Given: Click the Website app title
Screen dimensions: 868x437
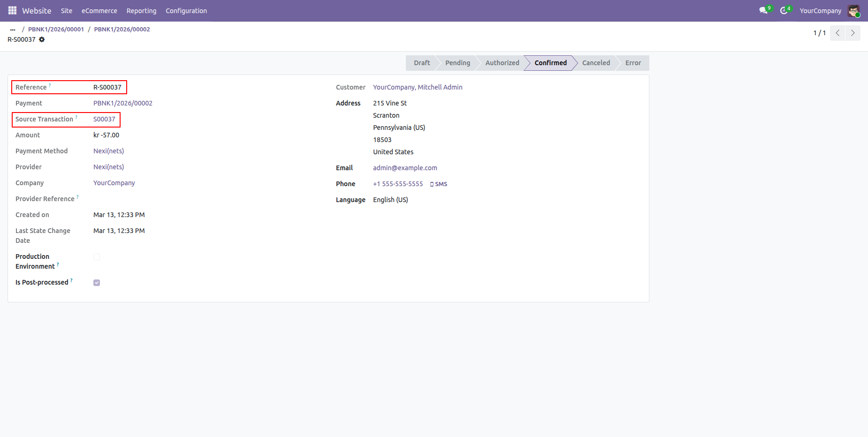Looking at the screenshot, I should point(37,10).
